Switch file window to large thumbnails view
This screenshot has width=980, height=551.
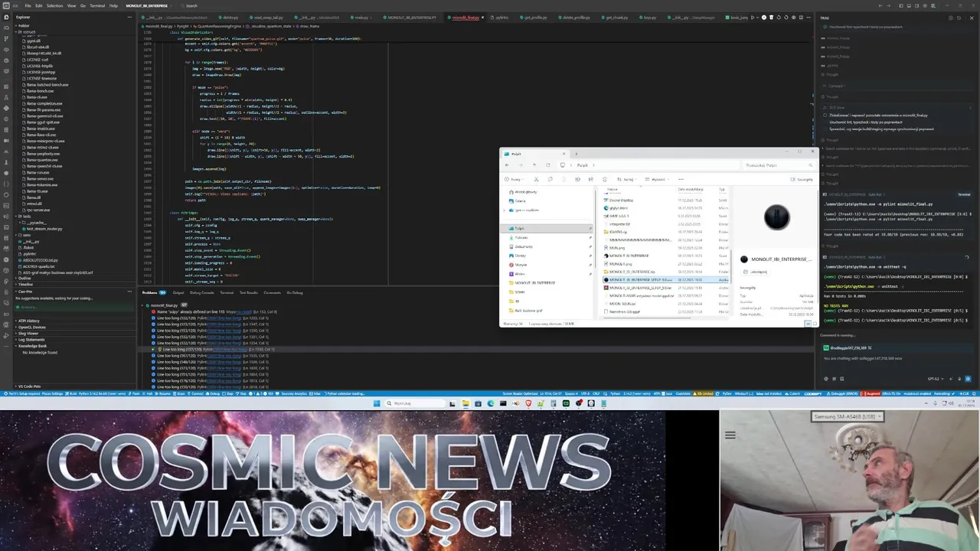coord(814,323)
